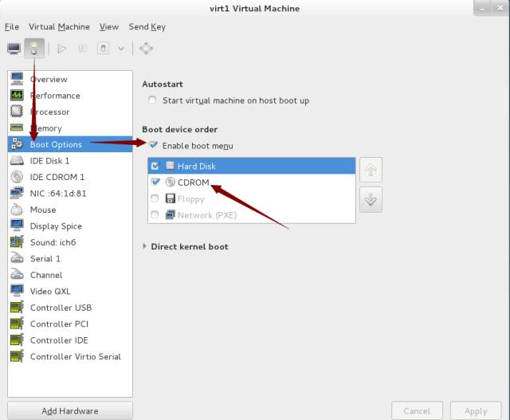This screenshot has width=510, height=420.
Task: Switch to fullscreen view icon
Action: (x=146, y=49)
